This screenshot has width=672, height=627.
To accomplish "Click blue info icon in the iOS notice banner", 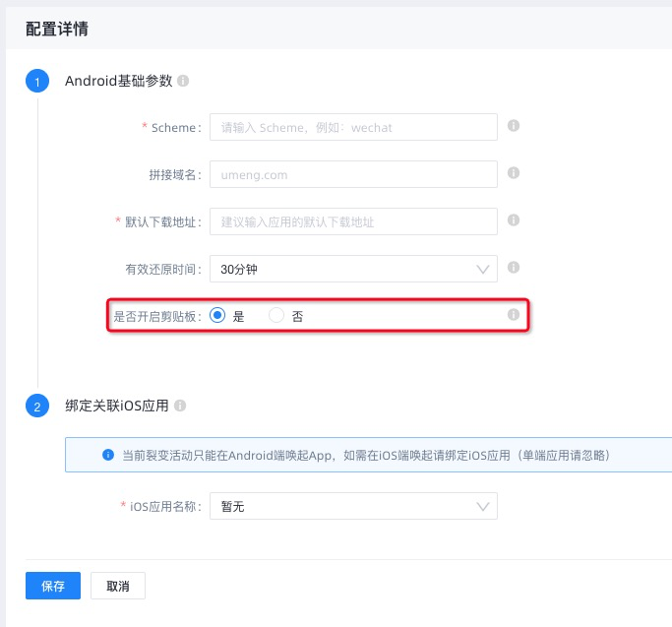I will pyautogui.click(x=108, y=455).
